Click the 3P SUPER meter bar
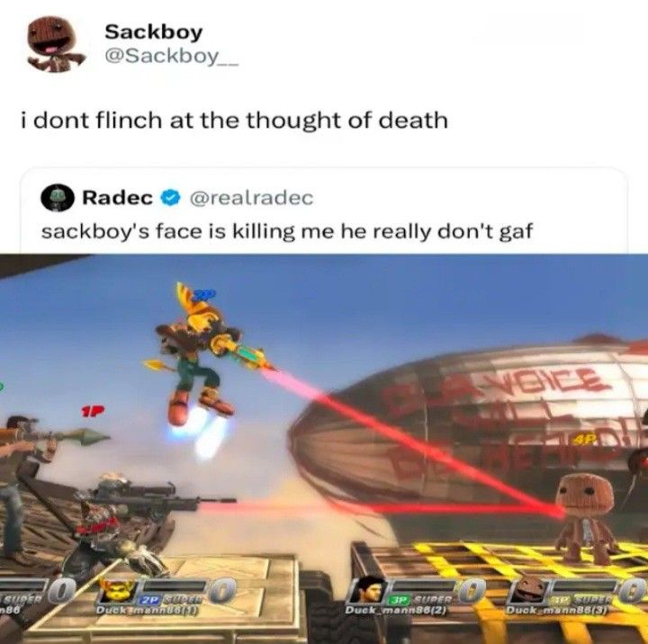The height and width of the screenshot is (644, 648). (421, 586)
